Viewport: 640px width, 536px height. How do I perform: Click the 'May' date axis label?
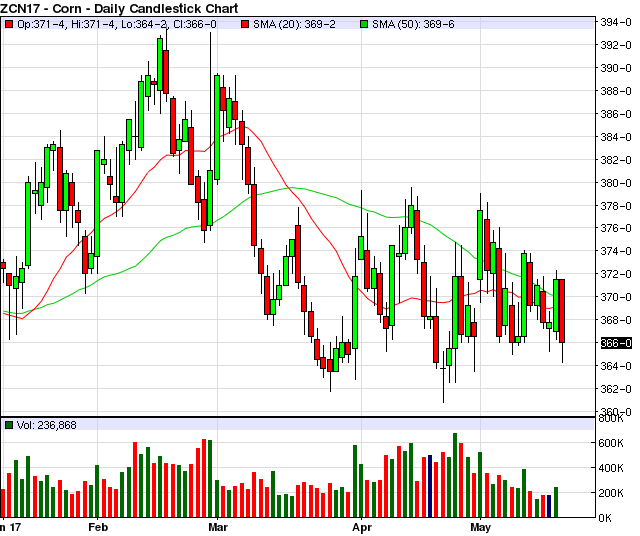coord(480,527)
